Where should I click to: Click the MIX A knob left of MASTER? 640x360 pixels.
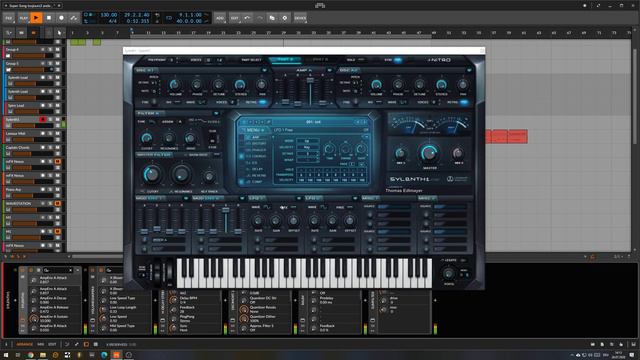[x=400, y=153]
